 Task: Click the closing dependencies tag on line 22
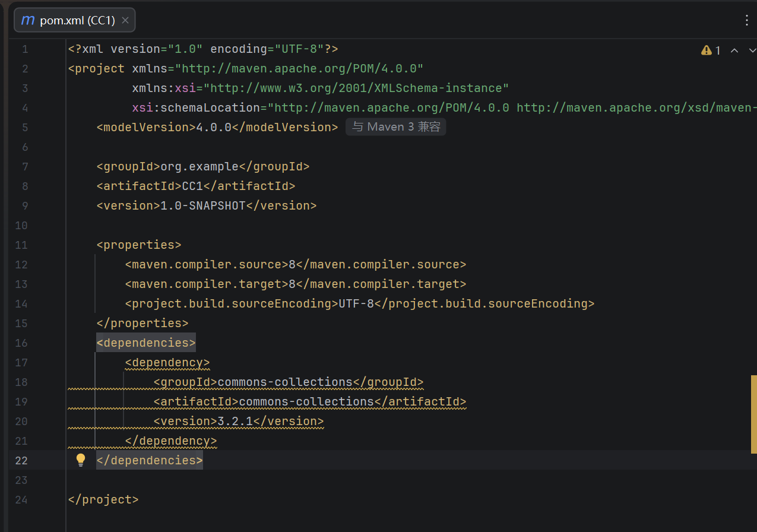[150, 460]
